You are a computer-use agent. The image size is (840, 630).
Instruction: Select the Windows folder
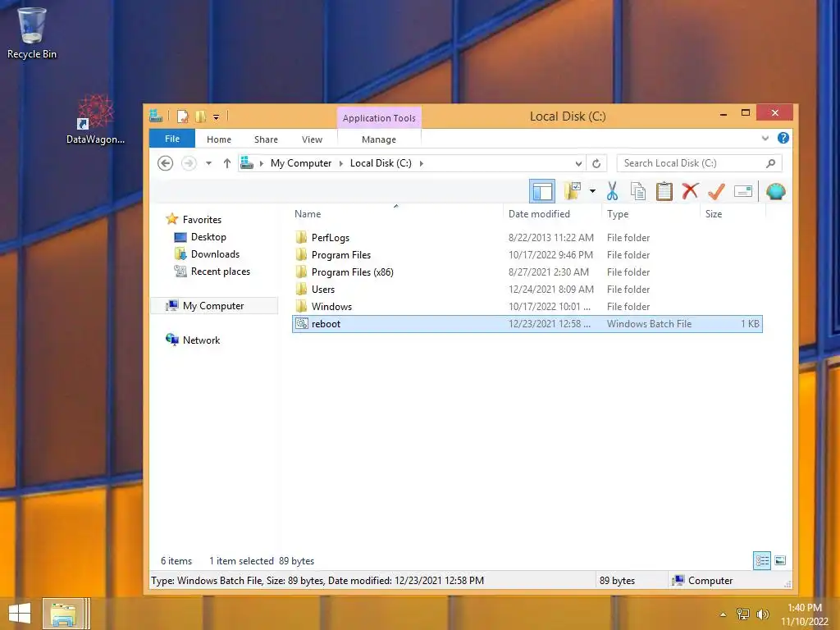[527, 307]
